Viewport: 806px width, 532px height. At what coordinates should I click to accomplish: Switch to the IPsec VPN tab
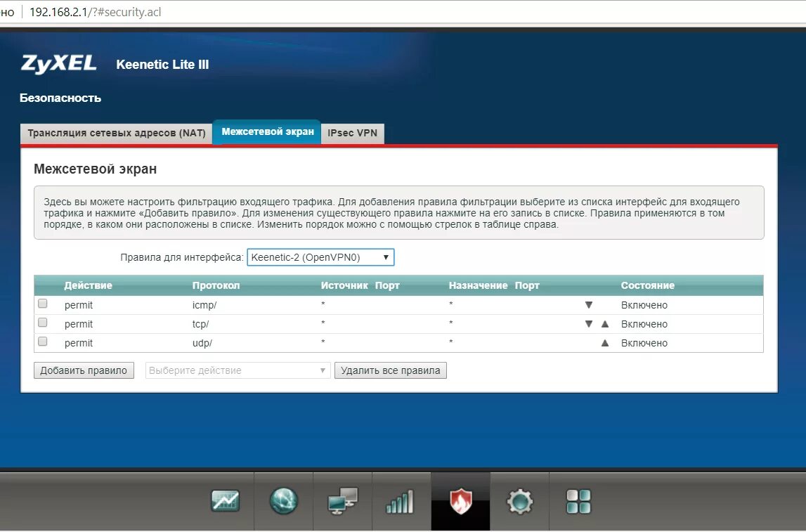click(353, 133)
